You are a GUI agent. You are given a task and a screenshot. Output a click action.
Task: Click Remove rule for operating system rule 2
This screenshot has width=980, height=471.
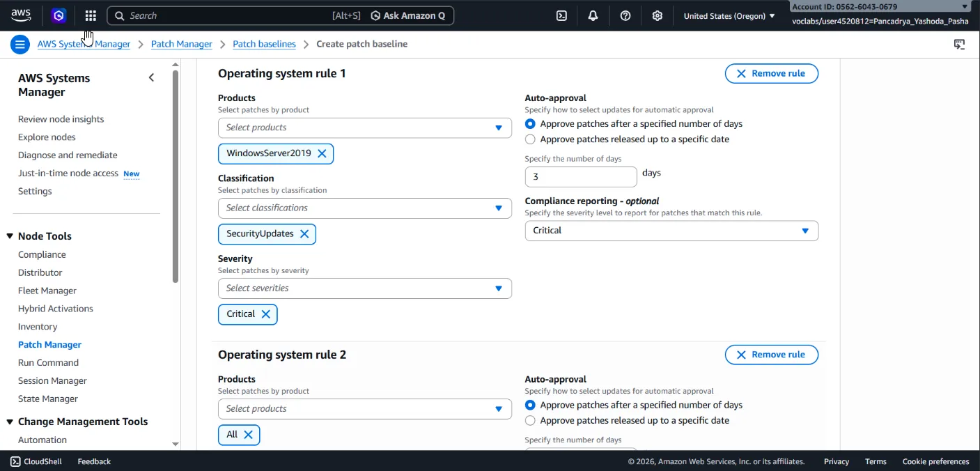[771, 355]
